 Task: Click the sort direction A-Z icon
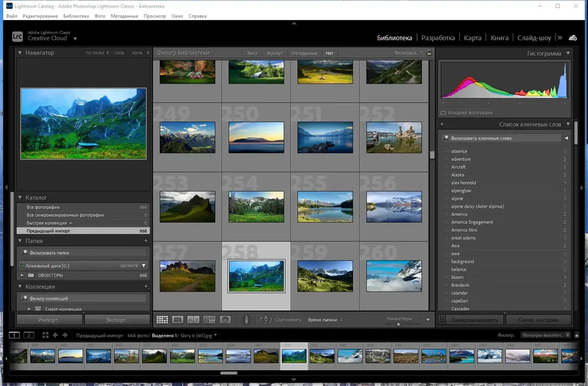coord(265,320)
